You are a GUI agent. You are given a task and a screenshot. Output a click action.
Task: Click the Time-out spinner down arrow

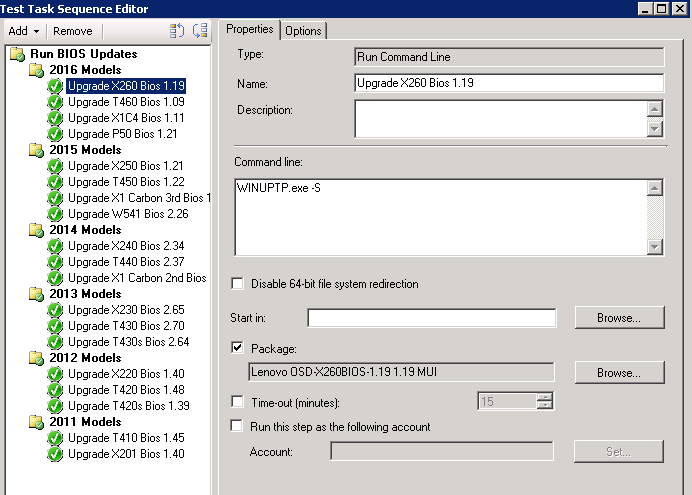coord(545,405)
